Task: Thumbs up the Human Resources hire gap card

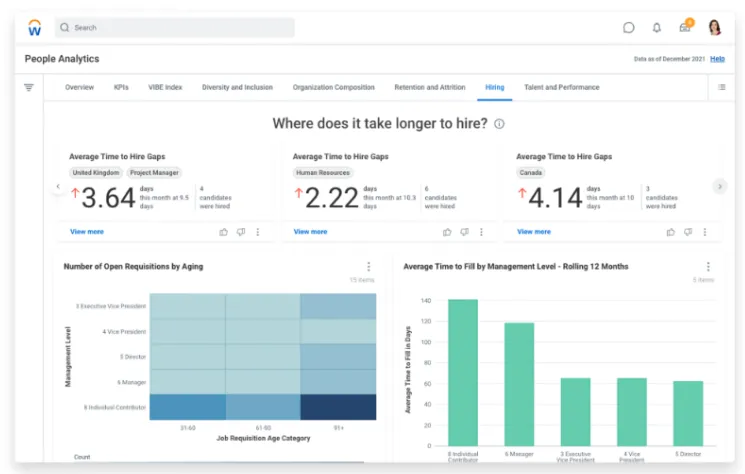Action: pyautogui.click(x=447, y=232)
